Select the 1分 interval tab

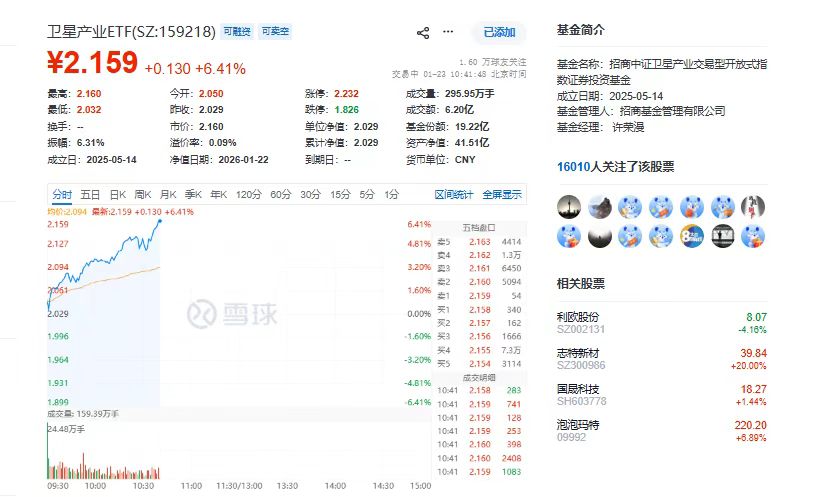(x=391, y=195)
